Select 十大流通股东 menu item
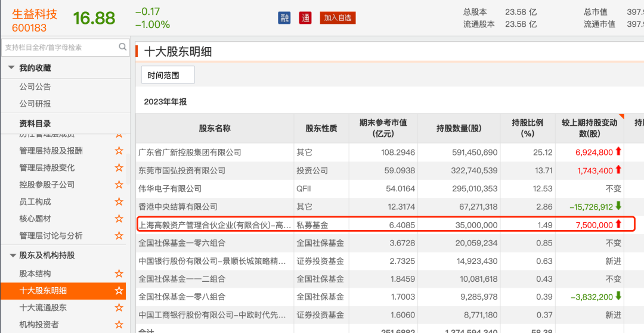This screenshot has height=333, width=644. 43,308
